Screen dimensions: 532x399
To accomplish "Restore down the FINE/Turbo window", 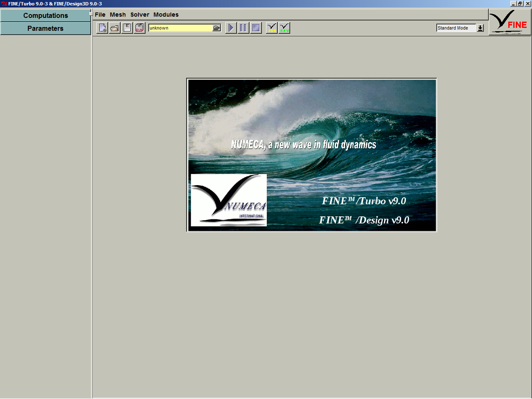I will (520, 4).
